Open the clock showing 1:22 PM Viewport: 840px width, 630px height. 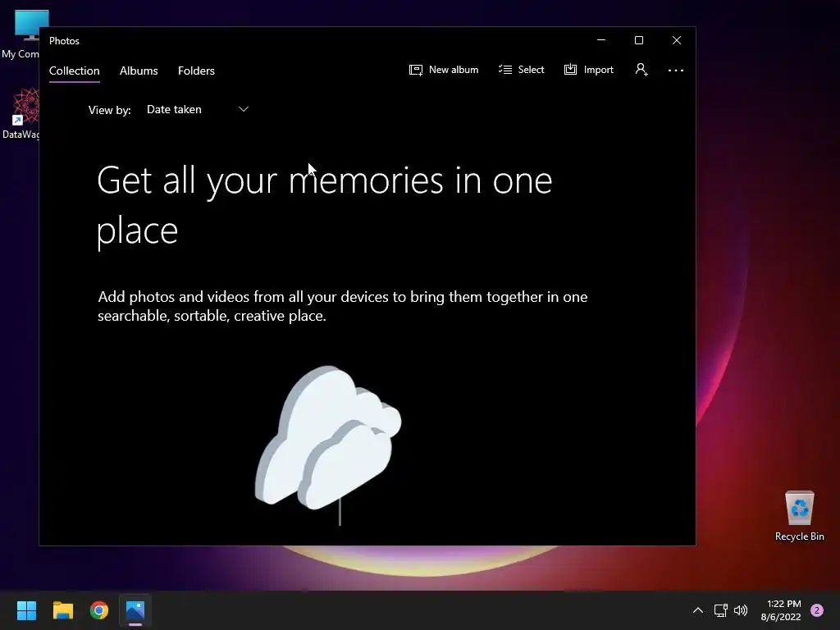click(781, 610)
